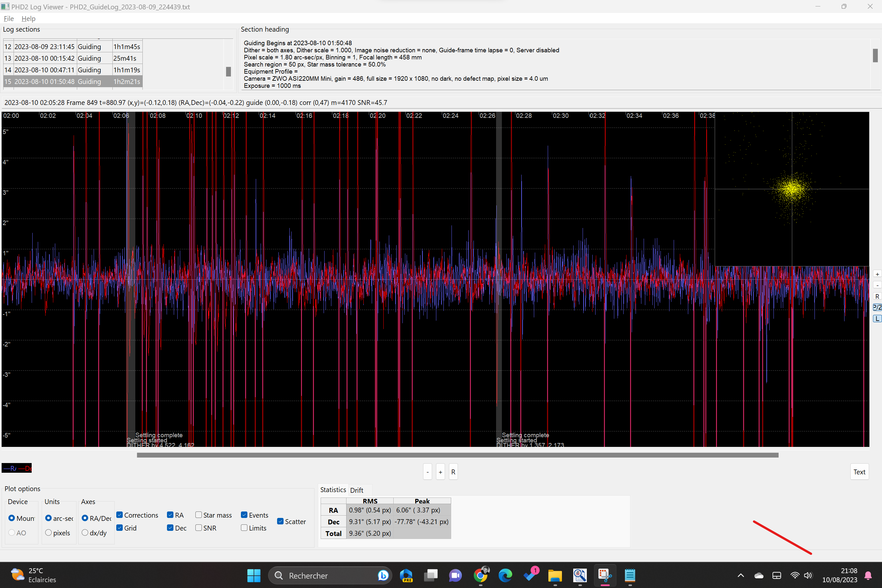
Task: Open the File menu
Action: pyautogui.click(x=8, y=18)
